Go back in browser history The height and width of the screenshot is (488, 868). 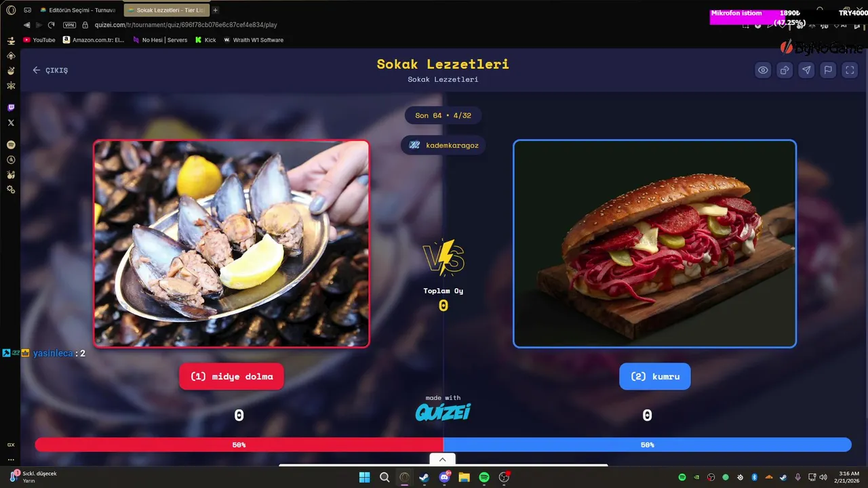tap(27, 25)
